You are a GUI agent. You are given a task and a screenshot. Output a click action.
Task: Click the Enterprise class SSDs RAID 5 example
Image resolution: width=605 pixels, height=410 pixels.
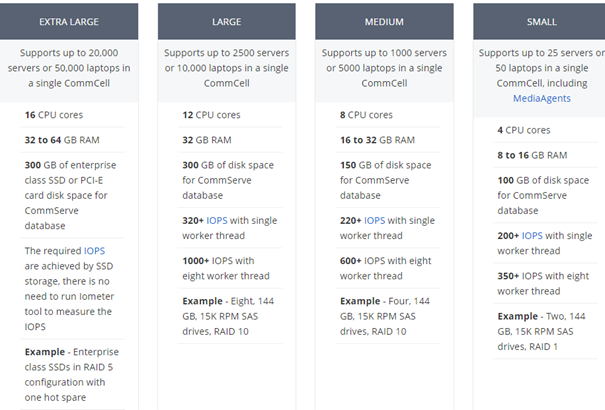72,375
